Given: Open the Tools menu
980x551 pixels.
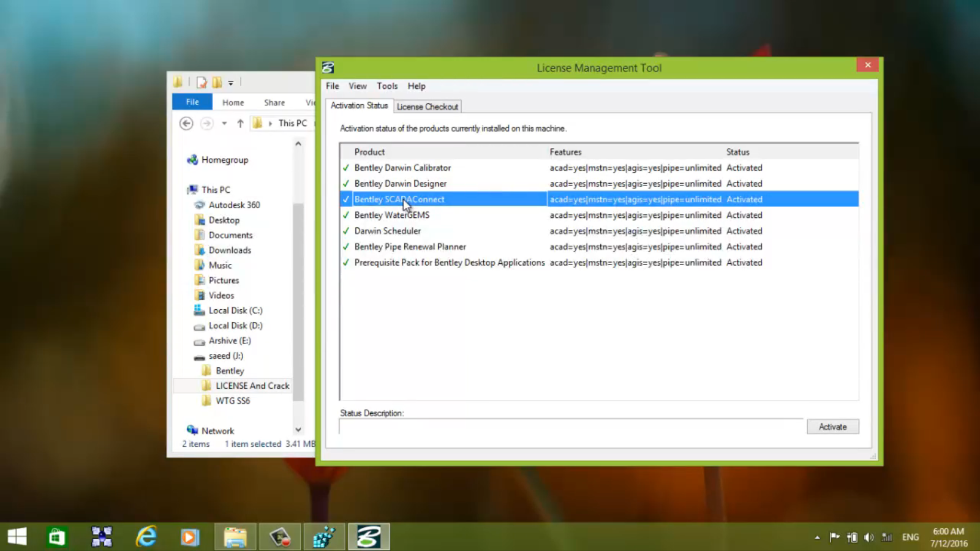Looking at the screenshot, I should [387, 86].
